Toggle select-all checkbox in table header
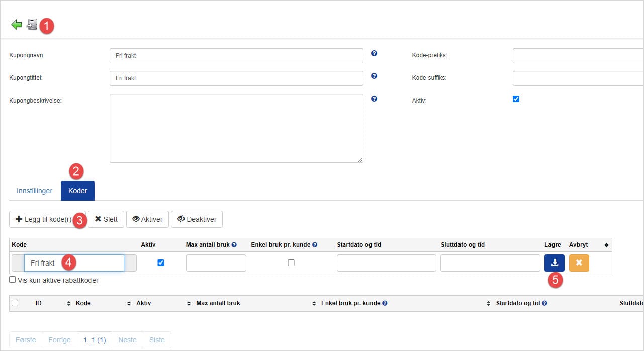 tap(15, 303)
